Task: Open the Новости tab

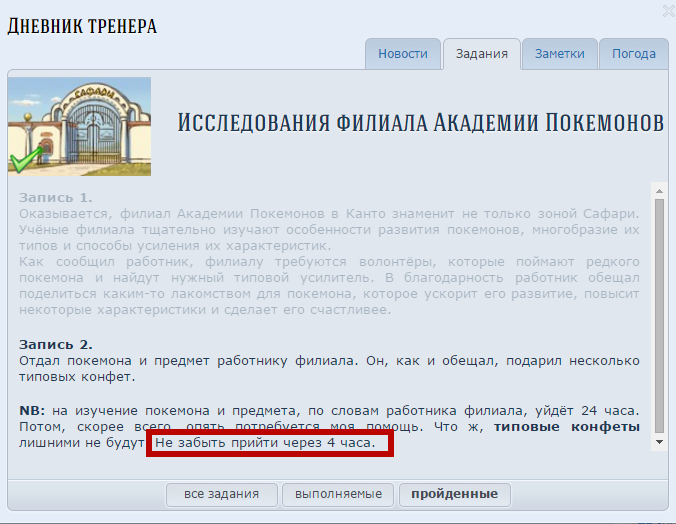Action: pos(403,54)
